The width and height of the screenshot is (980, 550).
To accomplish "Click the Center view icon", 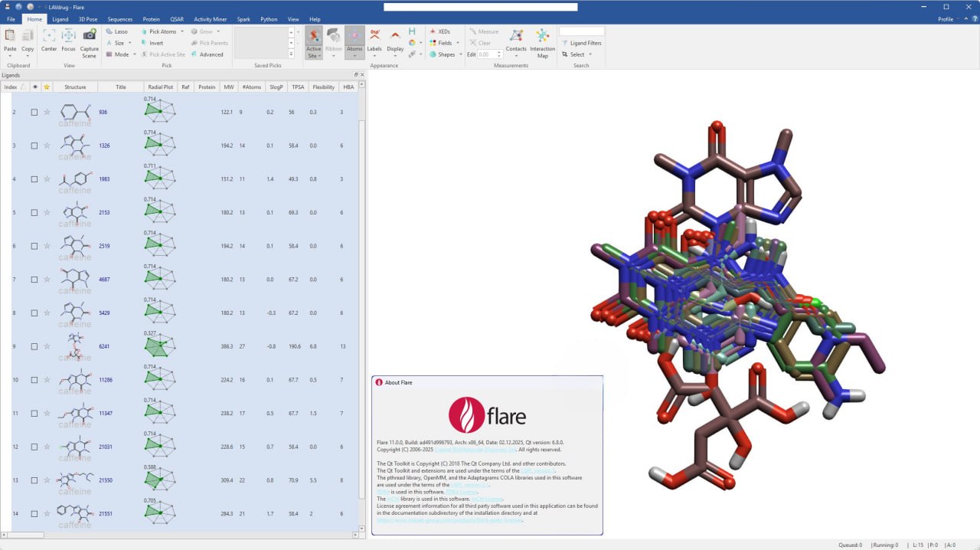I will pyautogui.click(x=49, y=35).
